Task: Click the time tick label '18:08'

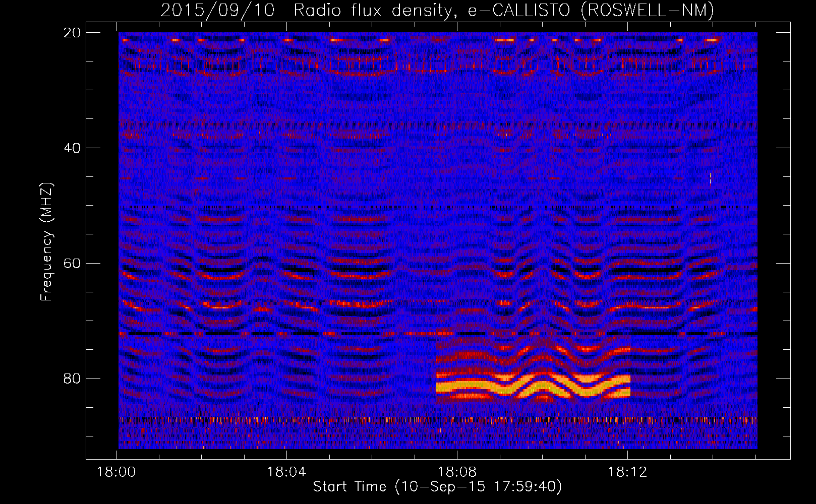Action: coord(457,472)
